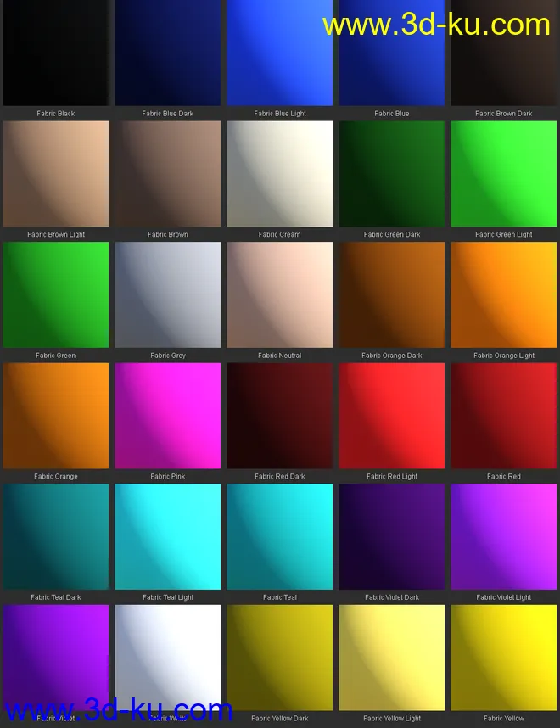
Task: Select the Fabric Teal Light swatch
Action: 168,537
